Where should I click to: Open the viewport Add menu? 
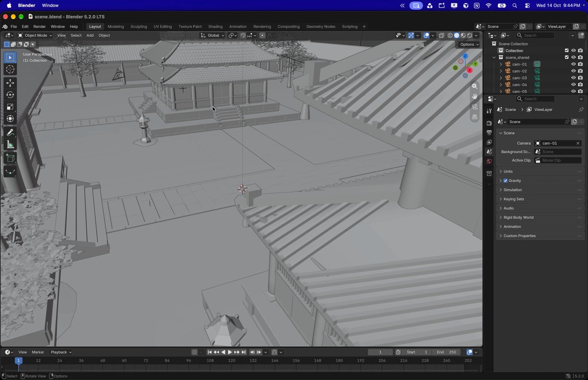coord(90,35)
